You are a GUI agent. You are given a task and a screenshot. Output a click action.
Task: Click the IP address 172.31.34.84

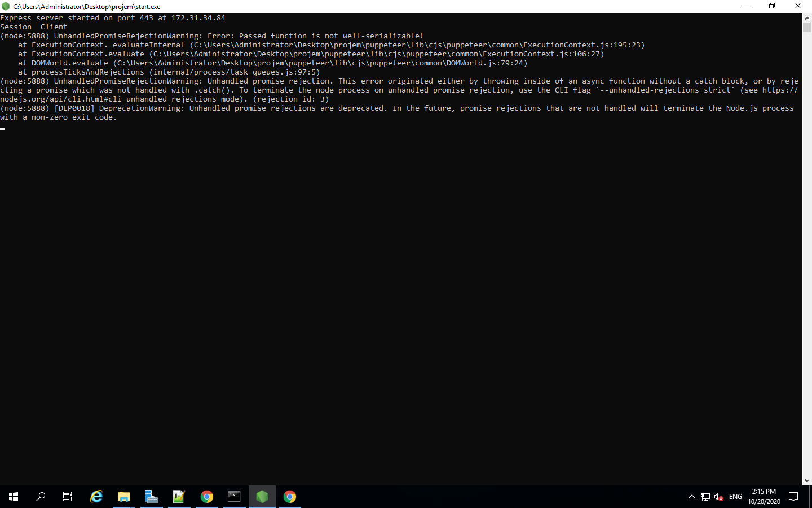(x=198, y=18)
